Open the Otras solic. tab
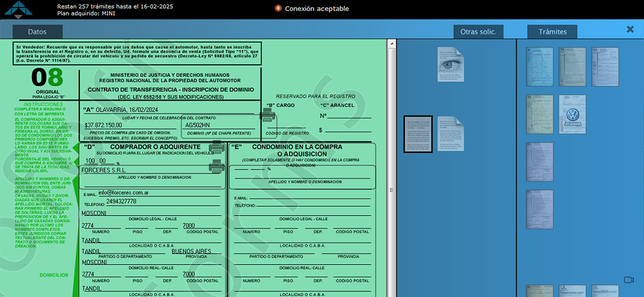Screen dimensions: 644x297 tap(478, 32)
